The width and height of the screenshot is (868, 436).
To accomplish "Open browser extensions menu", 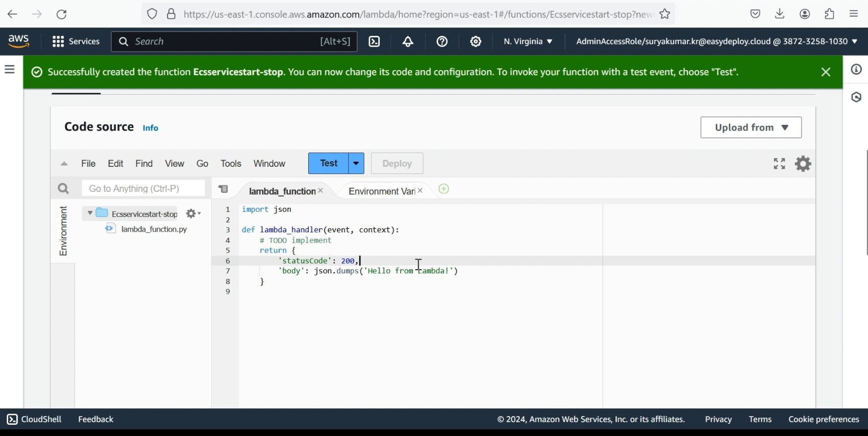I will click(830, 14).
